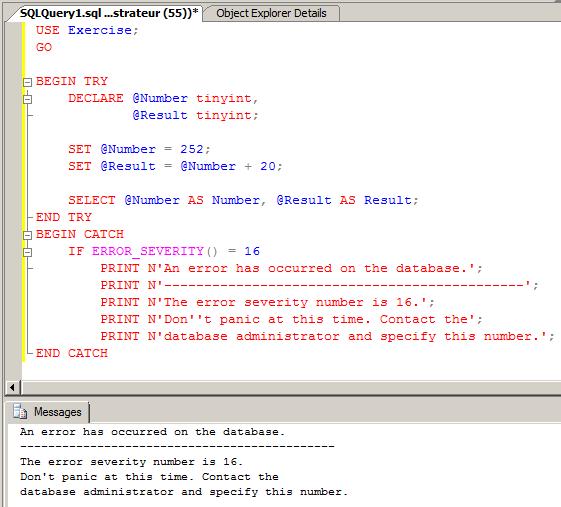Click the dashed separator line in Messages output
Viewport: 561px width, 507px height.
177,447
